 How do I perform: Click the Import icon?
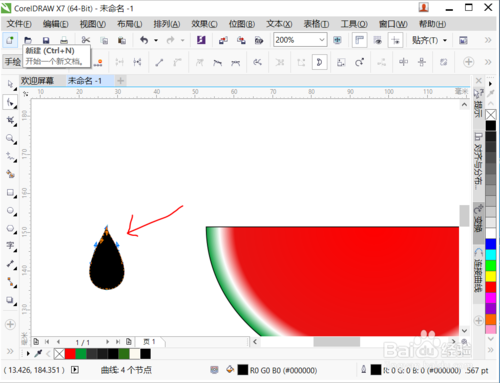(x=223, y=40)
